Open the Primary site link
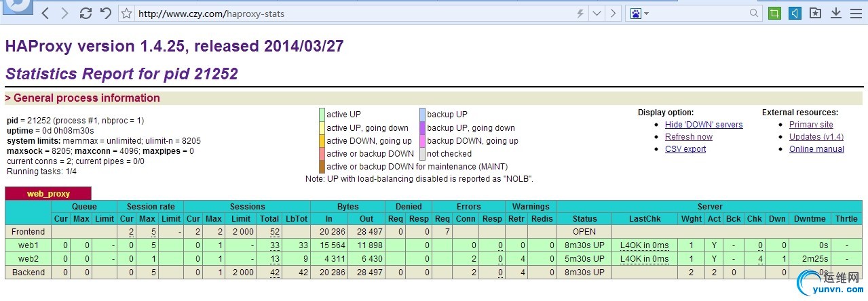The height and width of the screenshot is (301, 868). 811,125
